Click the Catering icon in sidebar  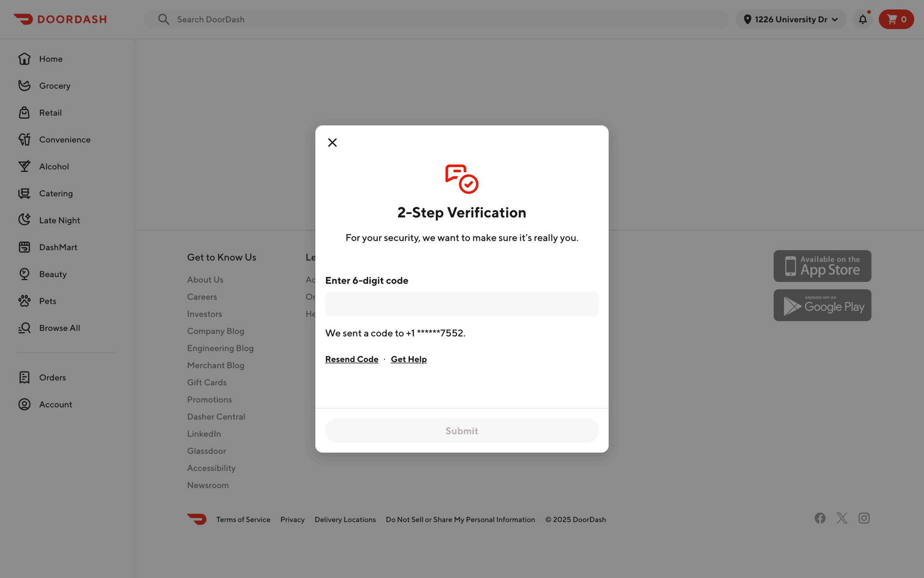click(x=25, y=193)
